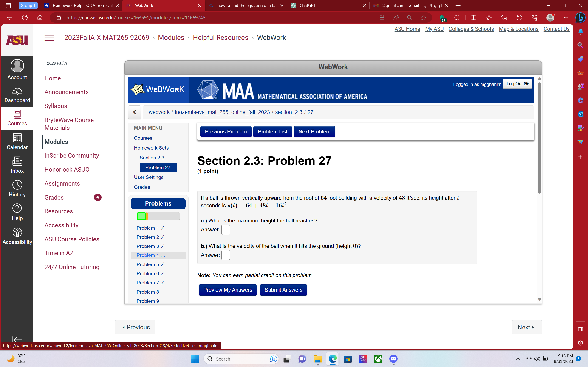The height and width of the screenshot is (367, 588).
Task: Click the back chevron beside the webwork breadcrumb
Action: click(135, 112)
